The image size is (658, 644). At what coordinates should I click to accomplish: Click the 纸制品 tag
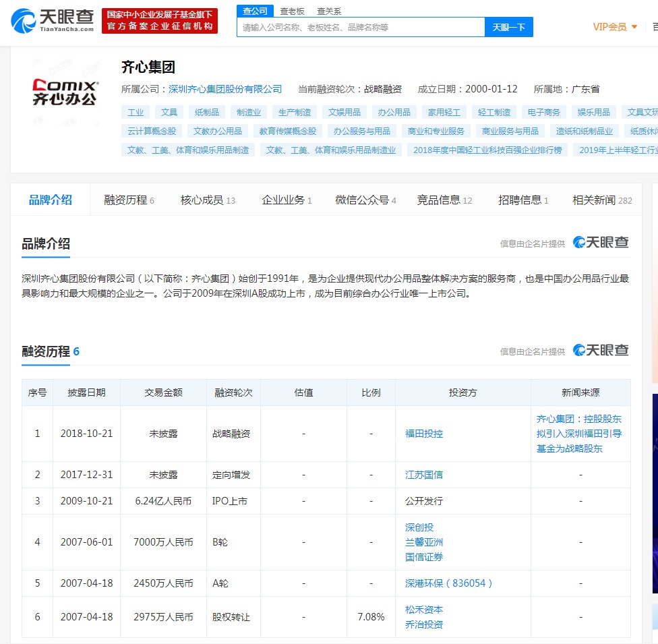207,112
